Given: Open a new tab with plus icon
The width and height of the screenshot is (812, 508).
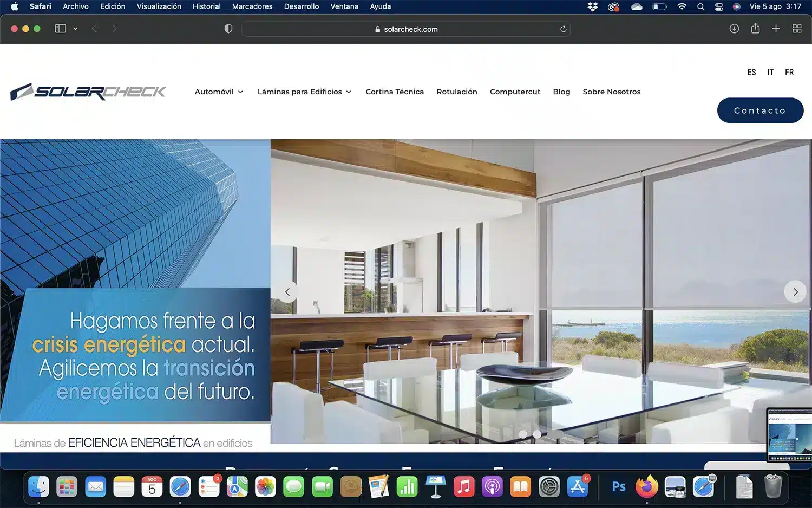Looking at the screenshot, I should coord(776,29).
